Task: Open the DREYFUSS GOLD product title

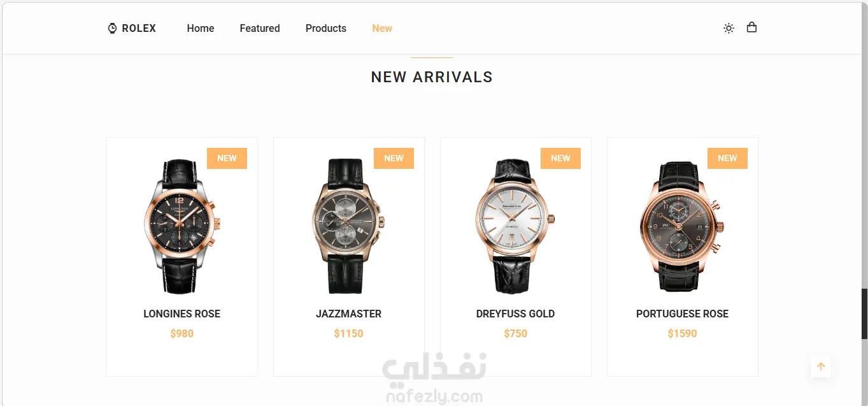Action: pyautogui.click(x=516, y=314)
